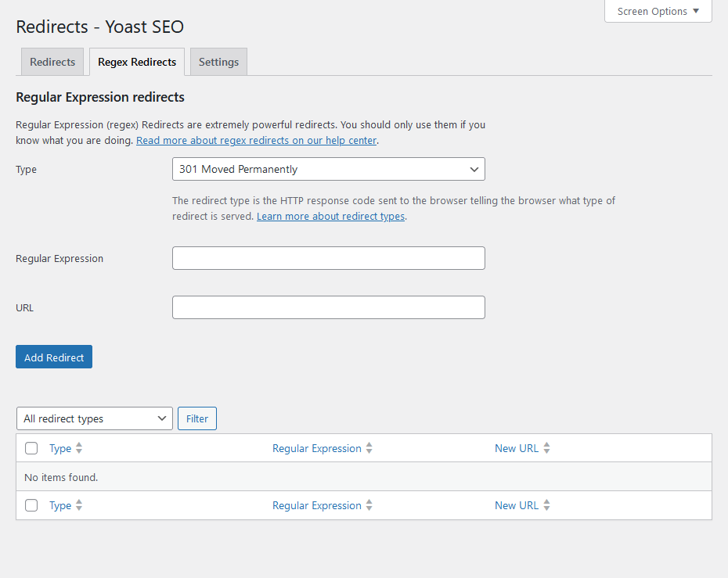Sort by Type in the table header
Viewport: 728px width, 578px height.
coord(60,448)
